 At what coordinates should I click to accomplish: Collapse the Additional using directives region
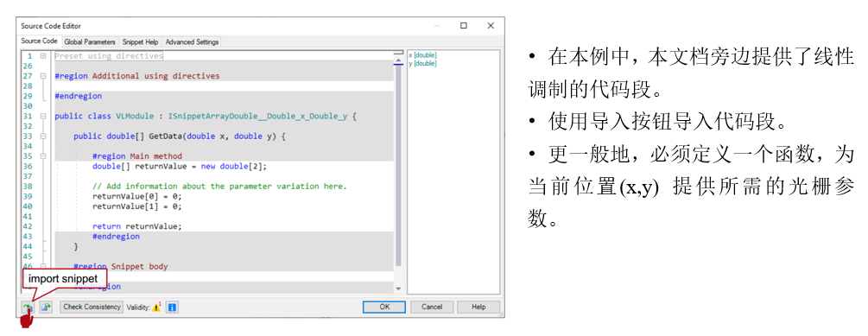pos(43,76)
